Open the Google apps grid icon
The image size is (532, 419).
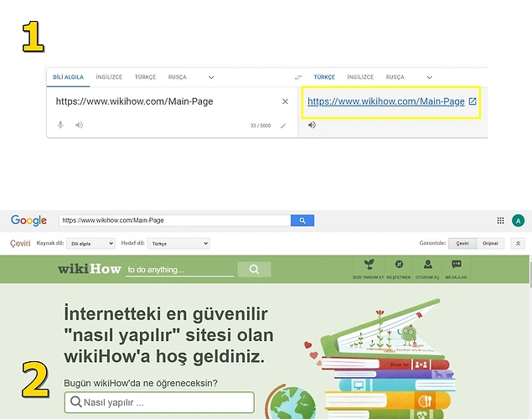(x=502, y=220)
